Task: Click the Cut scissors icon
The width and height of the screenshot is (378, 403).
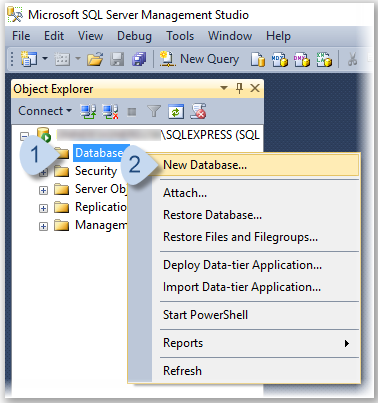Action: coord(352,59)
